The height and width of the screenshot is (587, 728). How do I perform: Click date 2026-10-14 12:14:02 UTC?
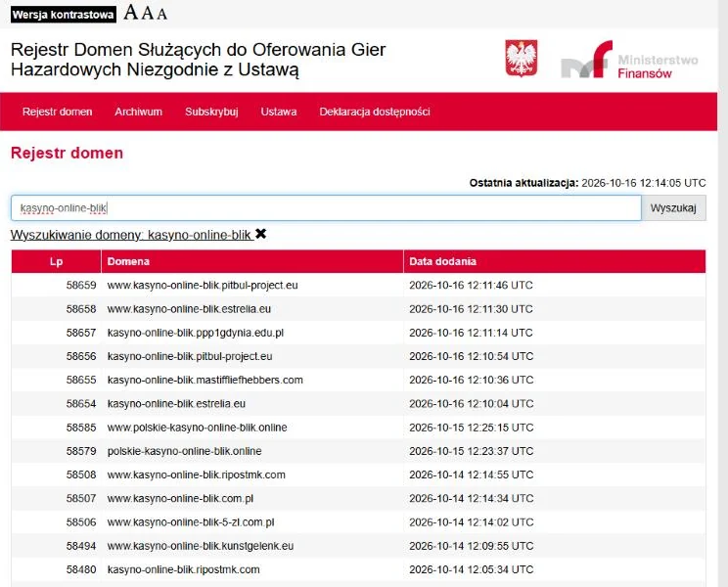pyautogui.click(x=472, y=522)
